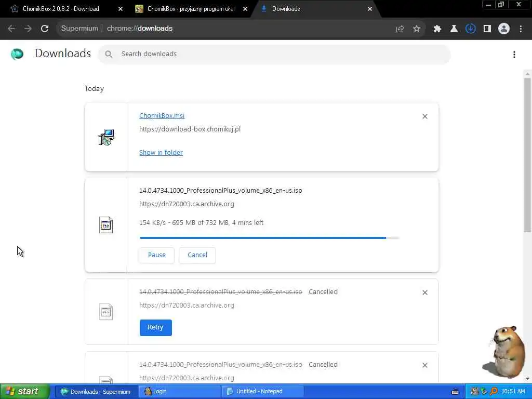Toggle the side panel icon
Screen dimensions: 532x399
487,29
